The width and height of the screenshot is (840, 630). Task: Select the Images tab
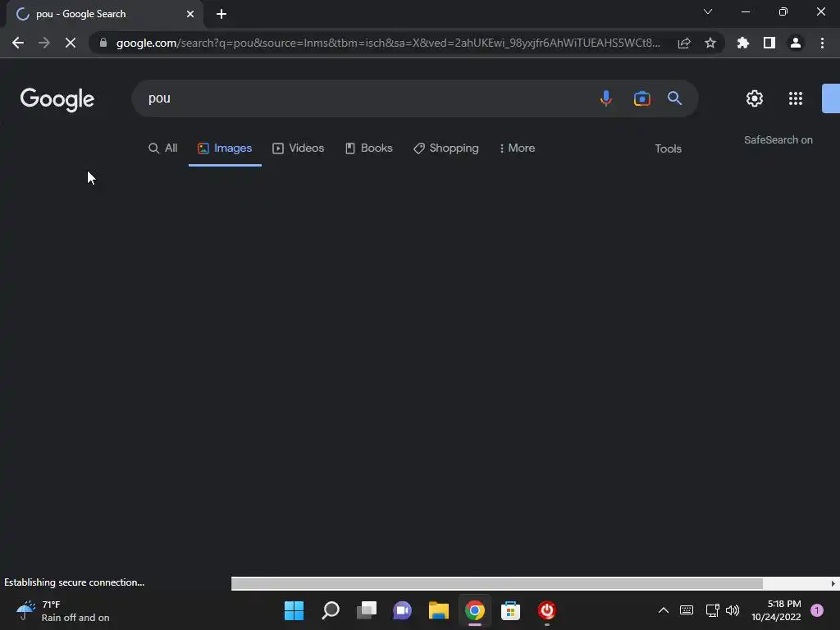225,148
